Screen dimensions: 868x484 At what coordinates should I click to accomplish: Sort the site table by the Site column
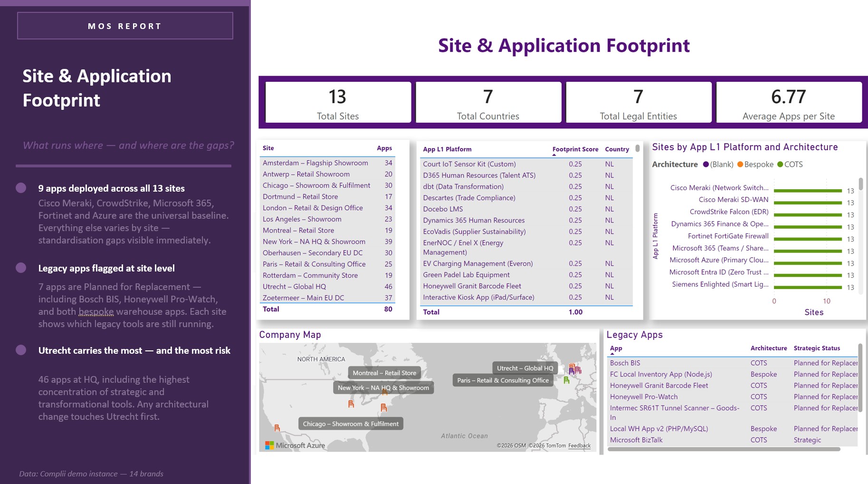[x=268, y=148]
